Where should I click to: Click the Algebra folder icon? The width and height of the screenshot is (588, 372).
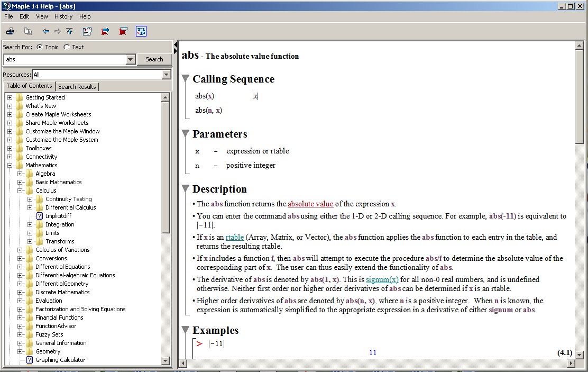point(30,174)
